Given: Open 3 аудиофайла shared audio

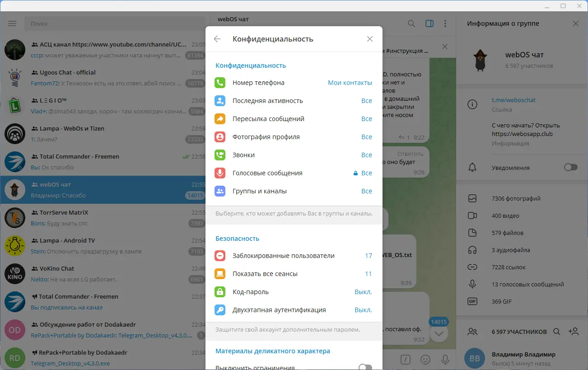Looking at the screenshot, I should point(522,250).
